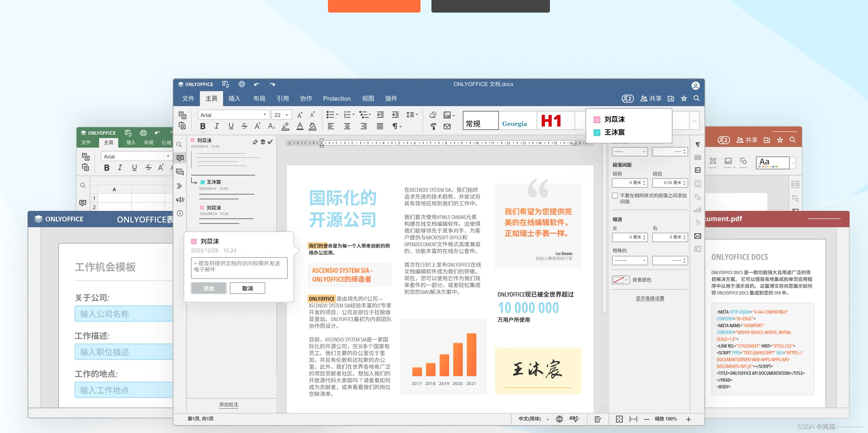Image resolution: width=868 pixels, height=433 pixels.
Task: Open the highlight color tool
Action: point(285,127)
